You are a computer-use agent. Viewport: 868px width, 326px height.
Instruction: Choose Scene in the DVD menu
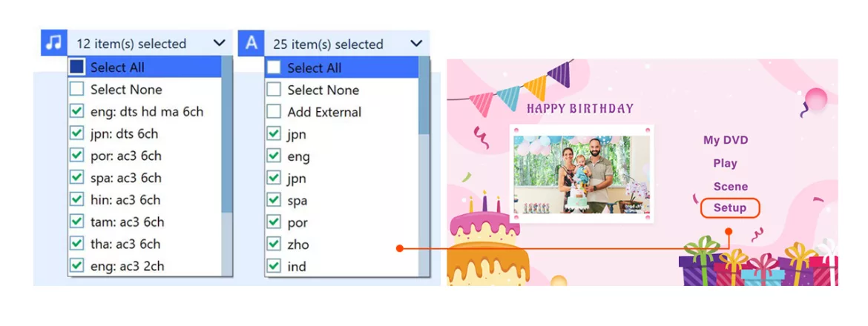730,187
